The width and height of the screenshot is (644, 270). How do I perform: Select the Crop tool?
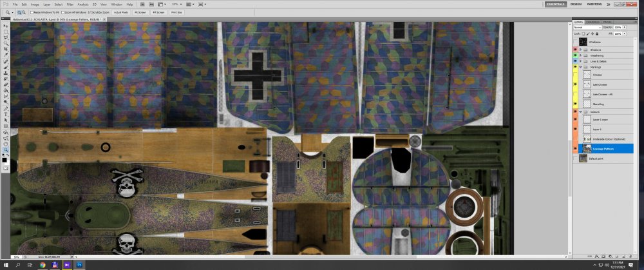coord(6,49)
